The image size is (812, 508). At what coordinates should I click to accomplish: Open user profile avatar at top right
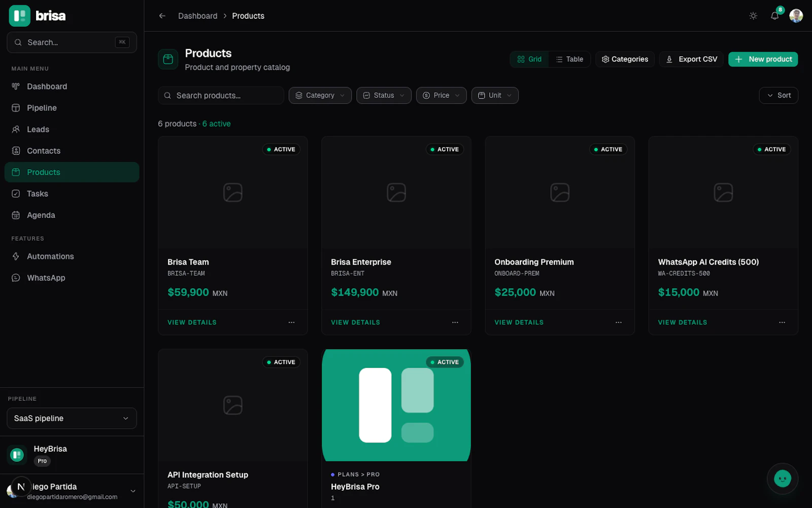[x=796, y=16]
